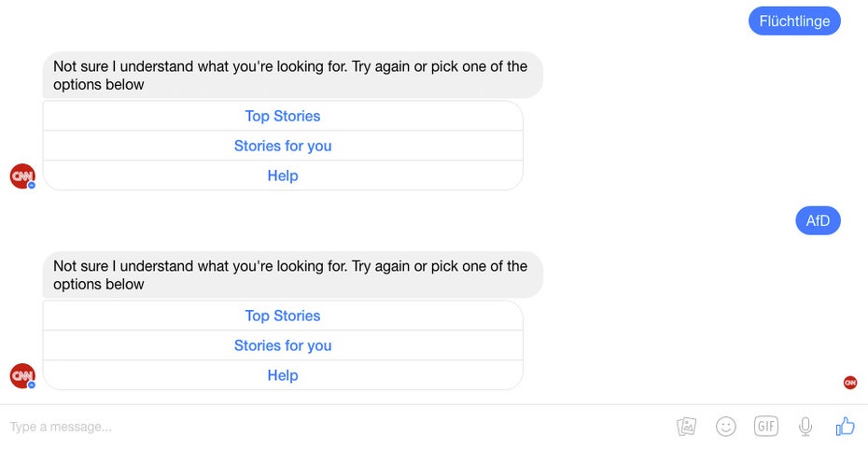Click the upper CNN avatar icon

pos(22,176)
